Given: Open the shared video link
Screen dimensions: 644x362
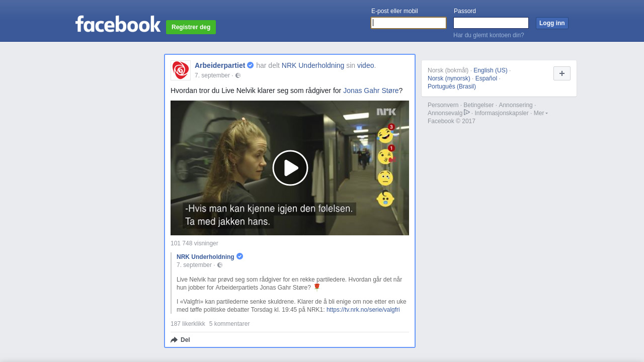Looking at the screenshot, I should [365, 65].
